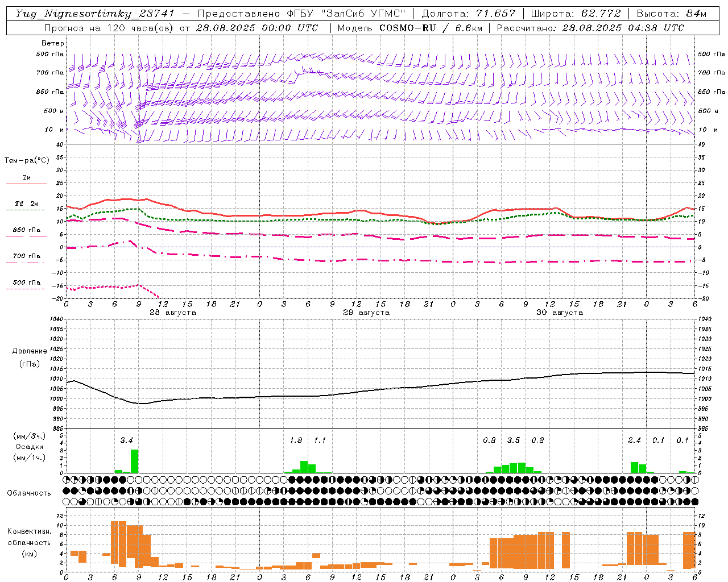Click the (гПа) pressure unit label
This screenshot has height=582, width=728.
30,364
